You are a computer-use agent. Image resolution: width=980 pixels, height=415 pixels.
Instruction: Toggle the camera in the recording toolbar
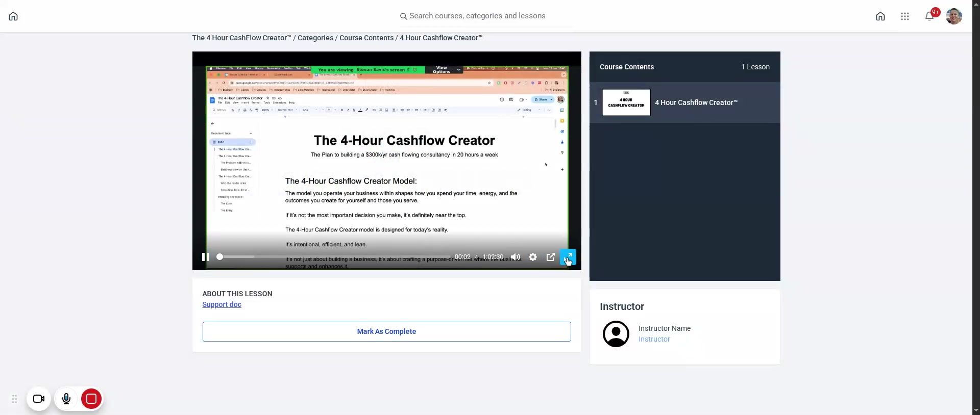click(39, 399)
